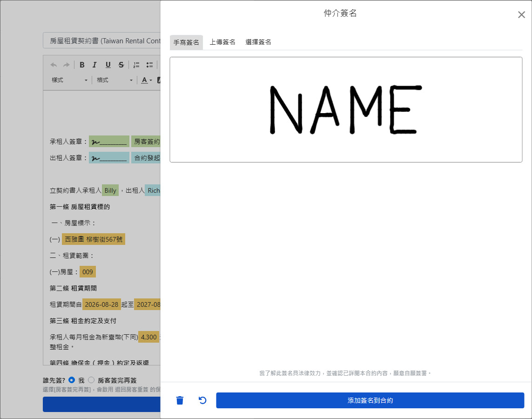Image resolution: width=532 pixels, height=419 pixels.
Task: Click the Rich landlord name tag
Action: point(153,190)
